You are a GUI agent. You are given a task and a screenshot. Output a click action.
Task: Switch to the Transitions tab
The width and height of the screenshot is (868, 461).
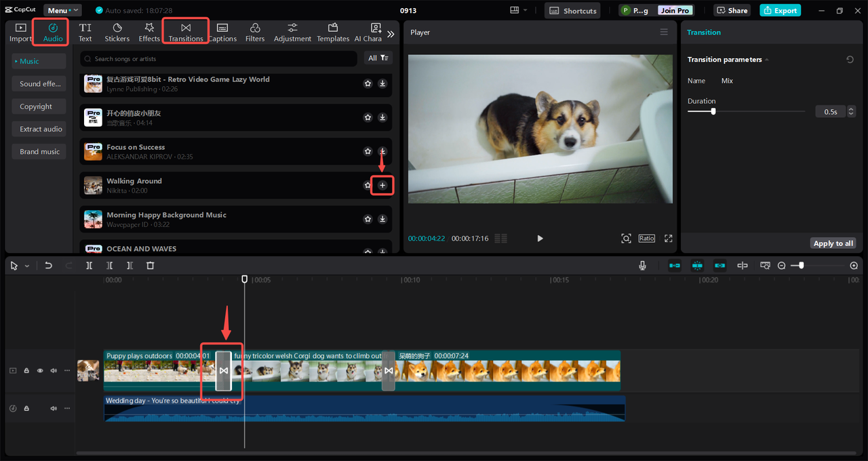tap(186, 32)
